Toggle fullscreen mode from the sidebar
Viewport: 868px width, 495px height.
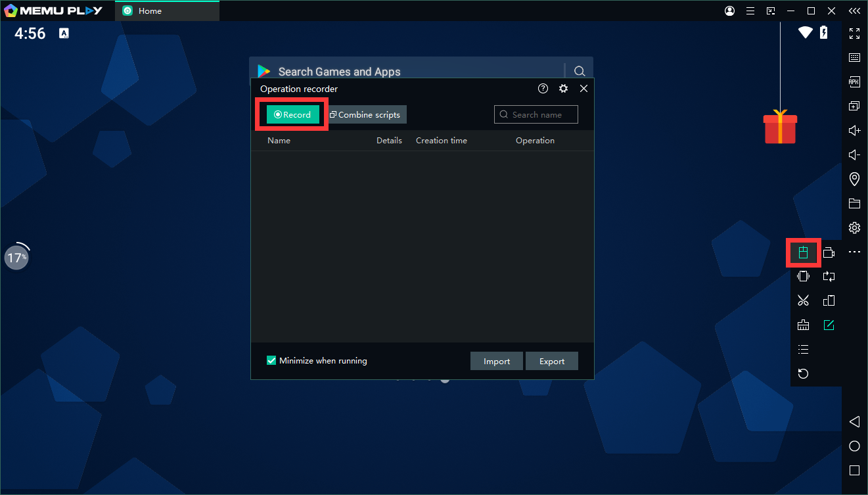[x=854, y=34]
